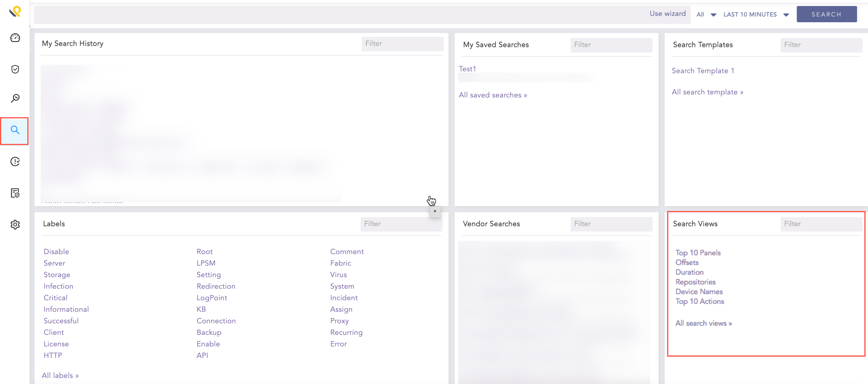Click the Filter field in Search Views panel
This screenshot has height=384, width=868.
pyautogui.click(x=821, y=223)
